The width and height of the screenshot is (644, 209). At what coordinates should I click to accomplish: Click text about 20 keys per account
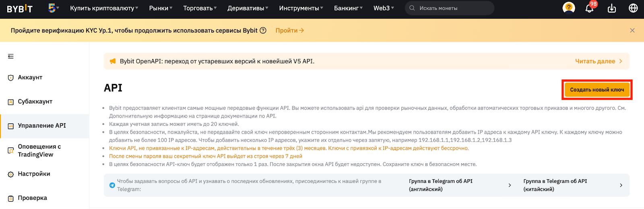tap(174, 124)
